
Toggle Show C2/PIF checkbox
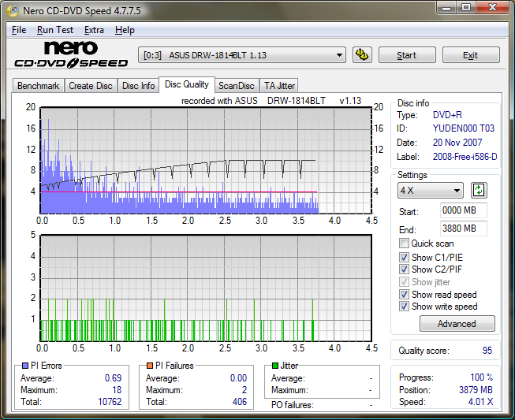[405, 269]
